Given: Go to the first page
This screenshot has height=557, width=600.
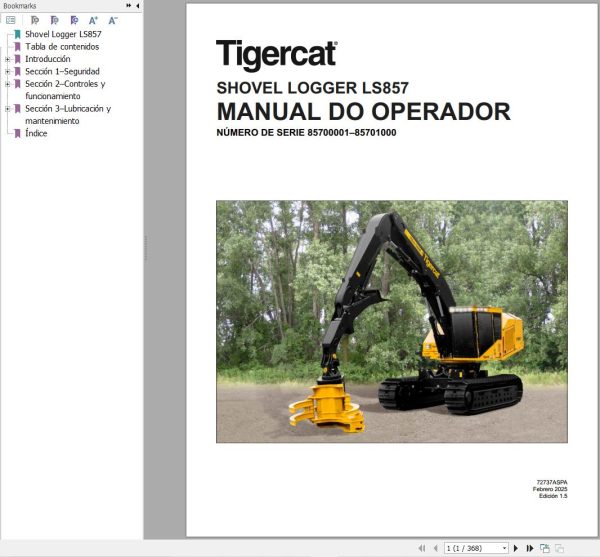Looking at the screenshot, I should pos(422,548).
